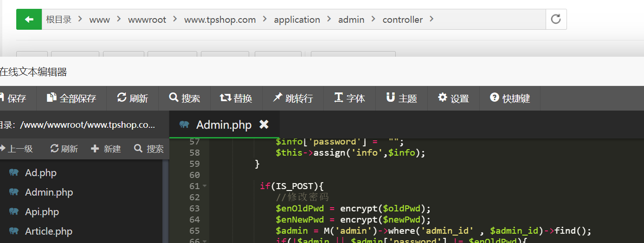
Task: Show 快捷键 (Shortcuts) help
Action: pyautogui.click(x=510, y=99)
